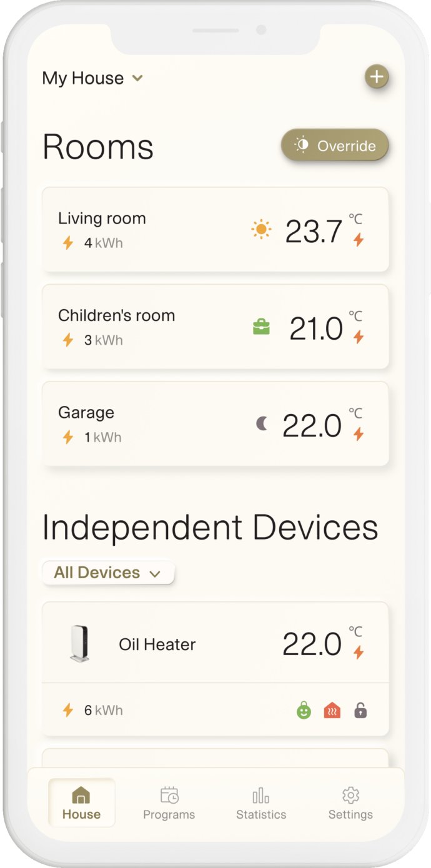431x868 pixels.
Task: Toggle the Override mode button
Action: point(335,145)
